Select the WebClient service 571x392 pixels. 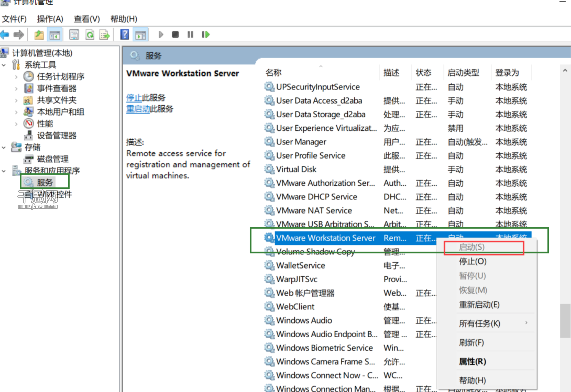pyautogui.click(x=350, y=307)
